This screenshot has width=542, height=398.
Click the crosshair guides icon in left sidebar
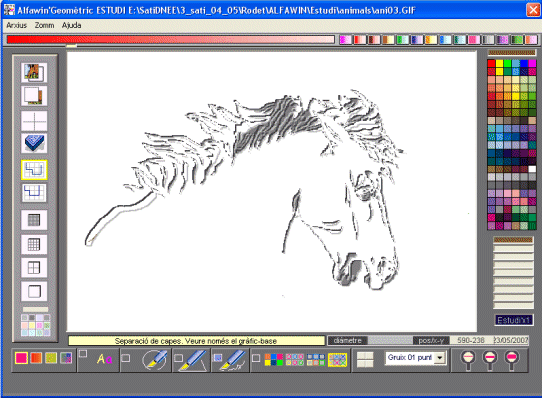pyautogui.click(x=34, y=121)
